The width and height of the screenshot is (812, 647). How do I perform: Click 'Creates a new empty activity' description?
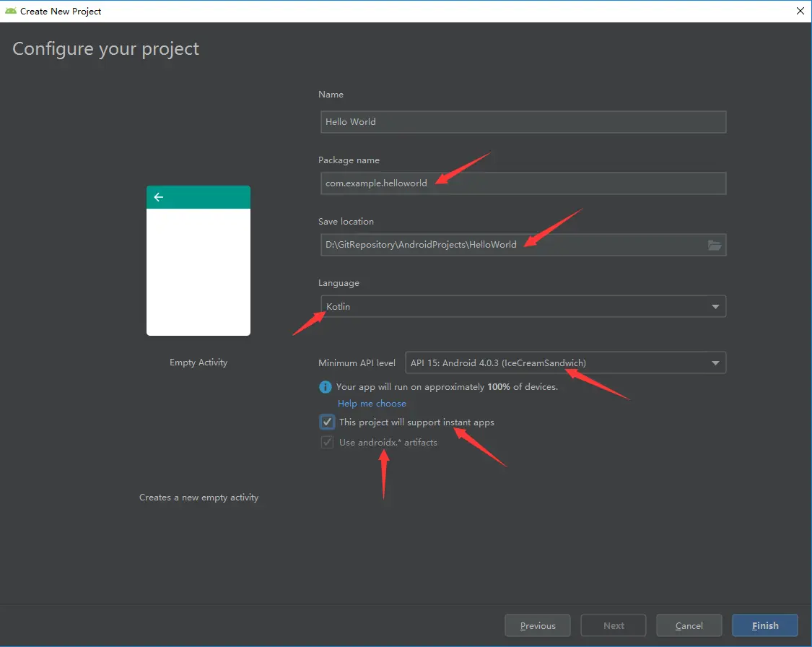[199, 498]
